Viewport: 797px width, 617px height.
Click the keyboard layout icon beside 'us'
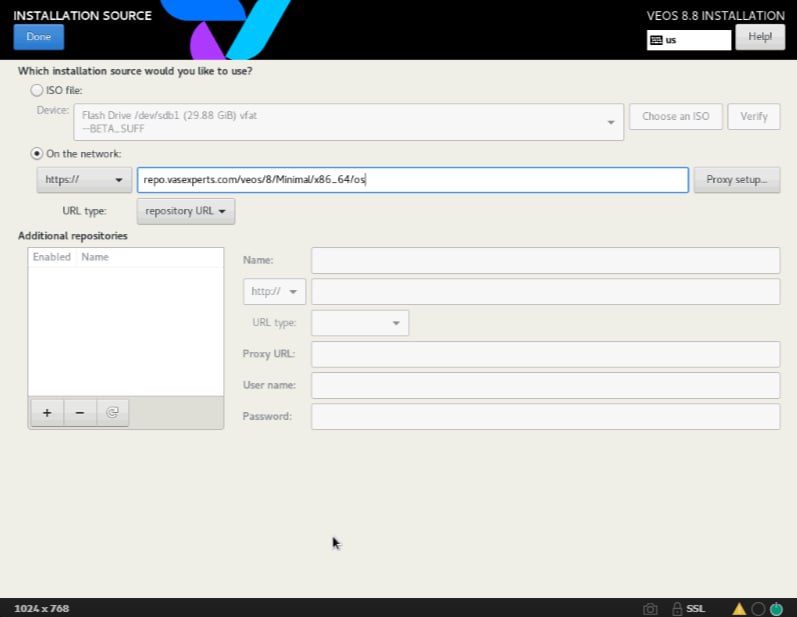(656, 41)
